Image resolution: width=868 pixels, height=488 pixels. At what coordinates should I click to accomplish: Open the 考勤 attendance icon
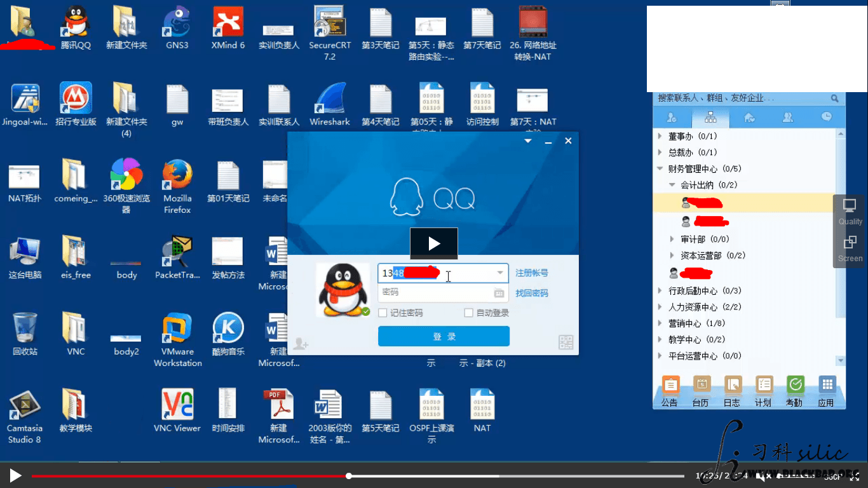[x=795, y=391]
